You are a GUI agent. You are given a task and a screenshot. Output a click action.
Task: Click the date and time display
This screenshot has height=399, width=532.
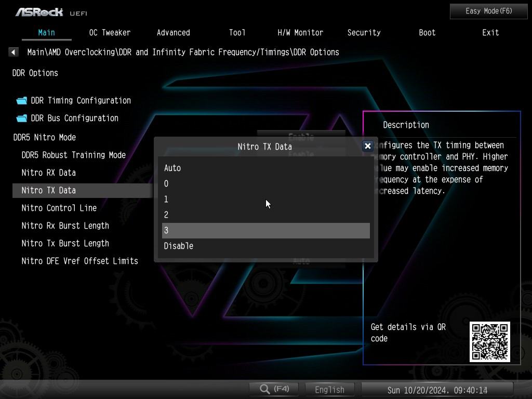(x=437, y=390)
